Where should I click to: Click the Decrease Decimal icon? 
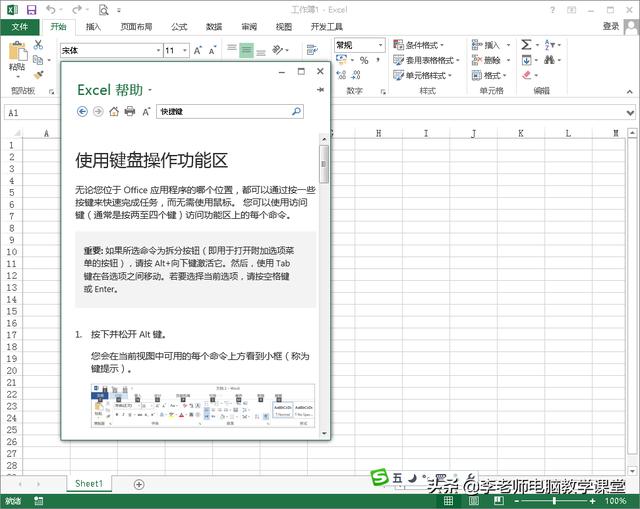[356, 75]
